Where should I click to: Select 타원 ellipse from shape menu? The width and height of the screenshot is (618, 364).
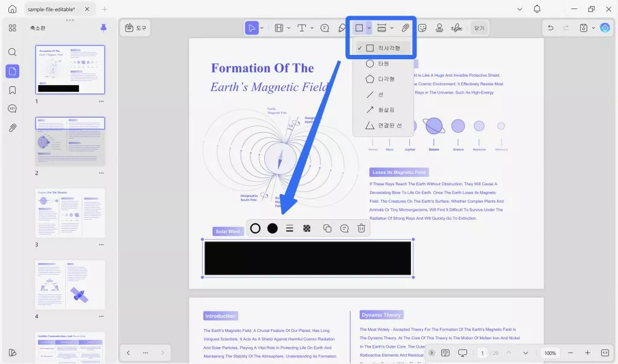[383, 63]
